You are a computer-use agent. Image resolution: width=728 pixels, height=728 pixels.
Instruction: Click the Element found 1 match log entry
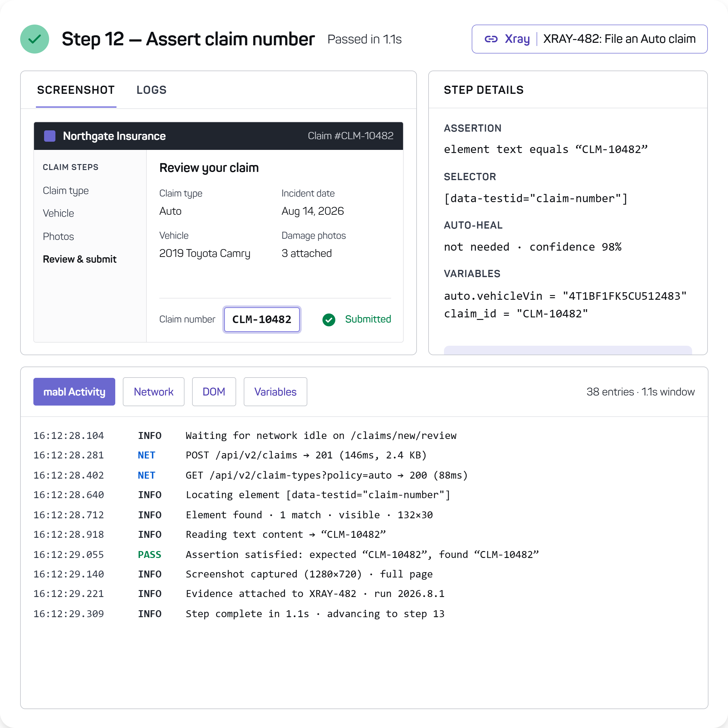coord(309,515)
